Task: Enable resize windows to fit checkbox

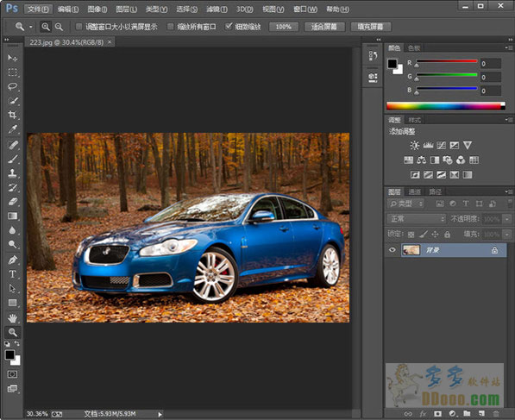Action: (x=79, y=26)
